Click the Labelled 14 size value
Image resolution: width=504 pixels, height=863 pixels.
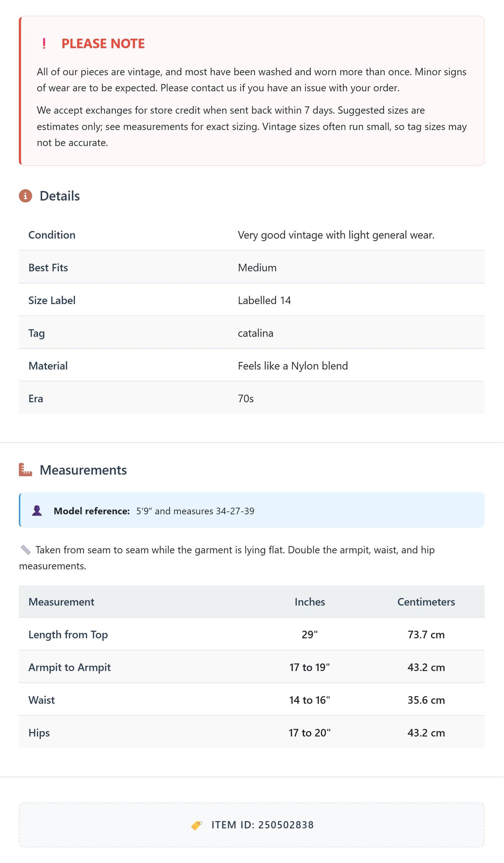(x=264, y=301)
